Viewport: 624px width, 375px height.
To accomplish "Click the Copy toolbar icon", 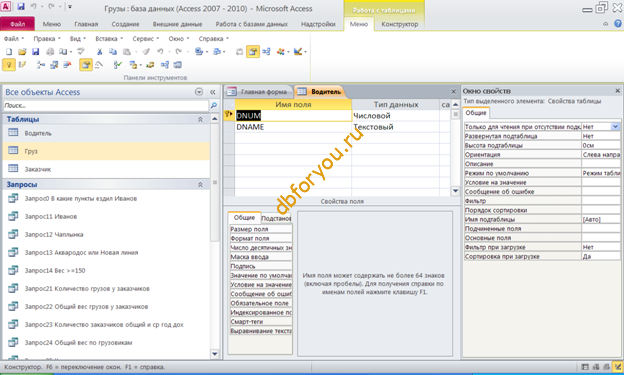I will (113, 52).
